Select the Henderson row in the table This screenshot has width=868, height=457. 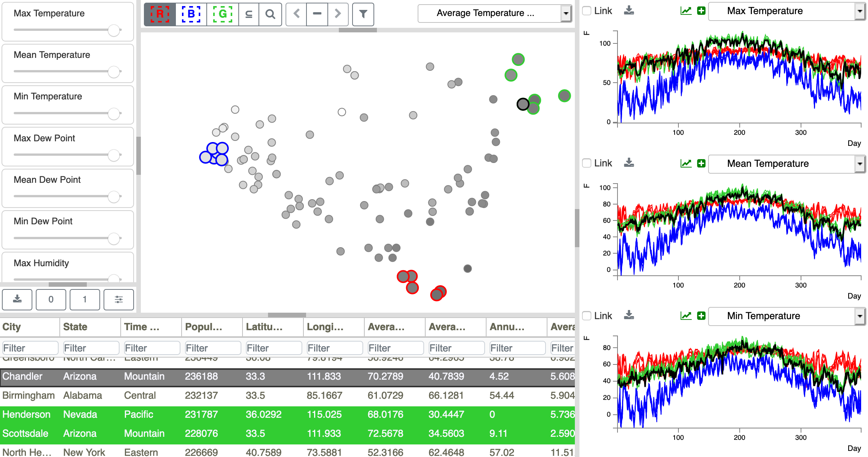[x=287, y=415]
